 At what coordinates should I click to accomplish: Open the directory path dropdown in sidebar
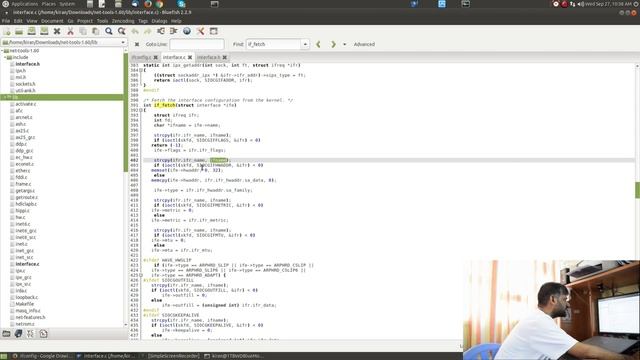(123, 42)
